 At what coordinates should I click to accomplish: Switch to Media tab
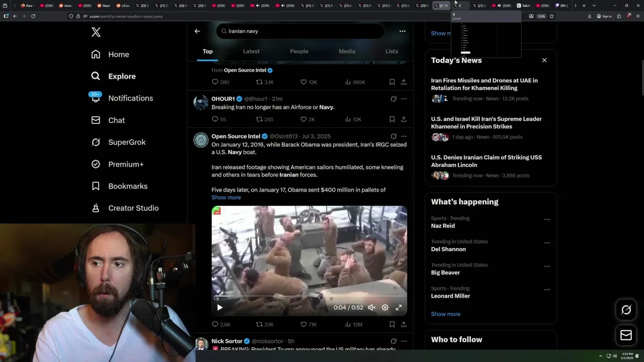pos(347,51)
